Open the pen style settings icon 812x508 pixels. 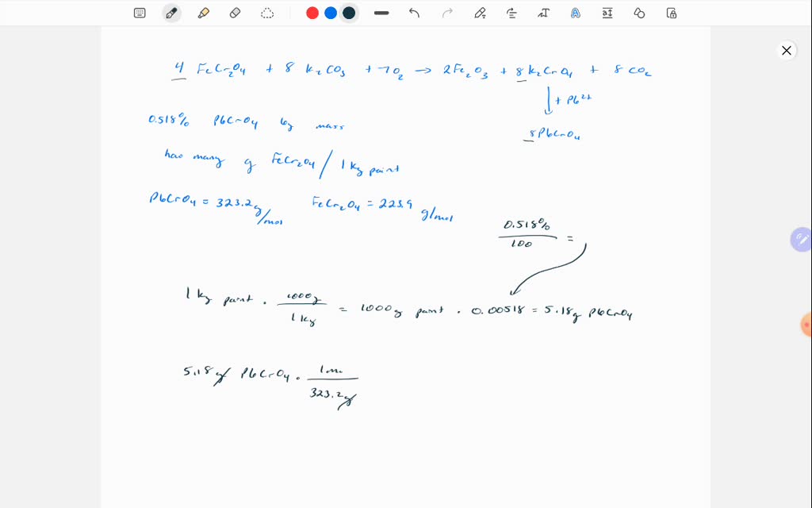[480, 13]
